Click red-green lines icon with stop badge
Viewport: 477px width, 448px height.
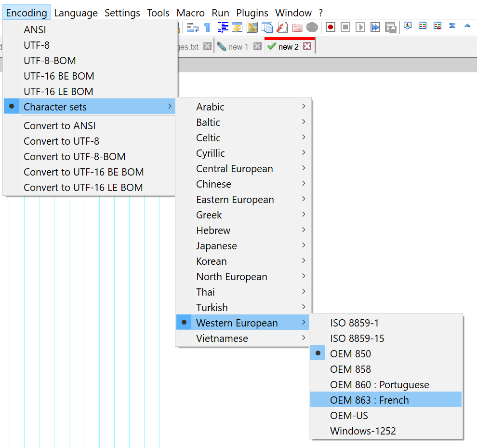[x=437, y=26]
